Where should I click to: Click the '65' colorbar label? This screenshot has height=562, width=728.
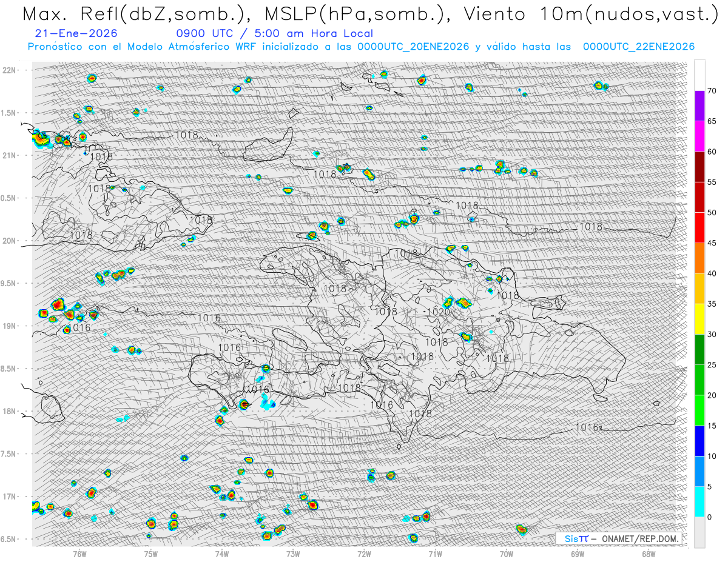[x=712, y=121]
